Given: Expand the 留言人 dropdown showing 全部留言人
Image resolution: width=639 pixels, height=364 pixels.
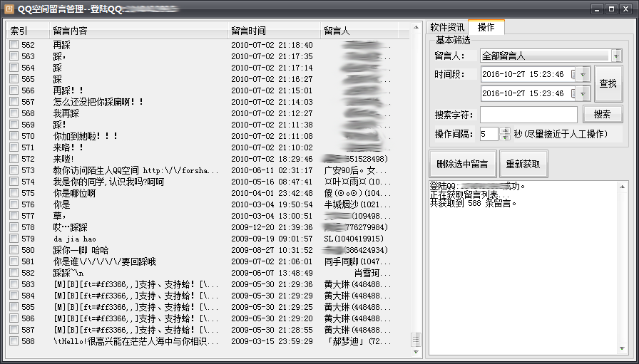Looking at the screenshot, I should coord(616,56).
